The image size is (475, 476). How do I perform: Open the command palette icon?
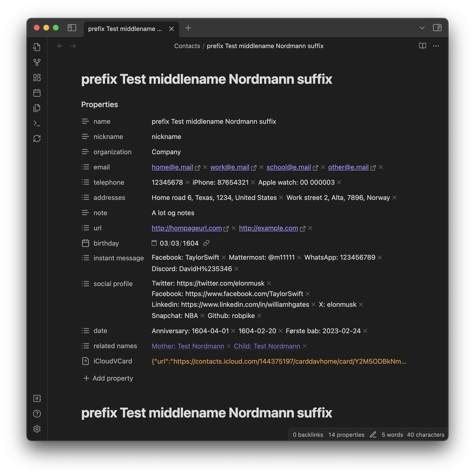coord(37,123)
